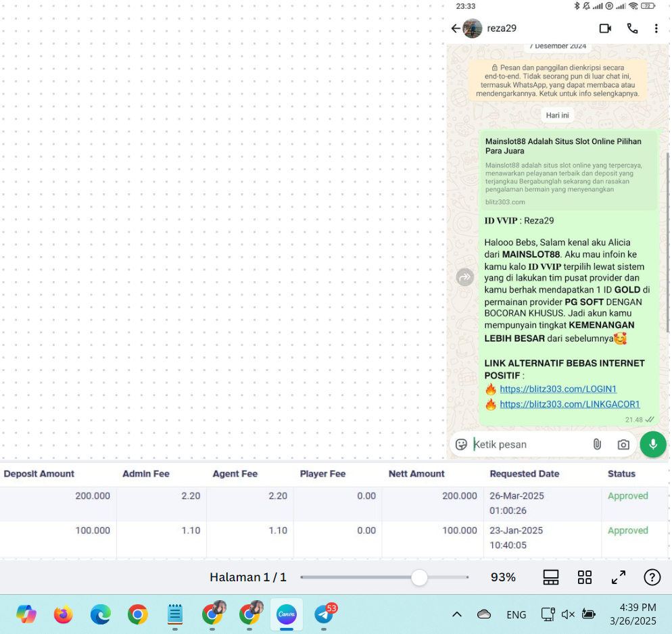This screenshot has height=634, width=672.
Task: Click the 1.10 agent fee value
Action: (278, 531)
